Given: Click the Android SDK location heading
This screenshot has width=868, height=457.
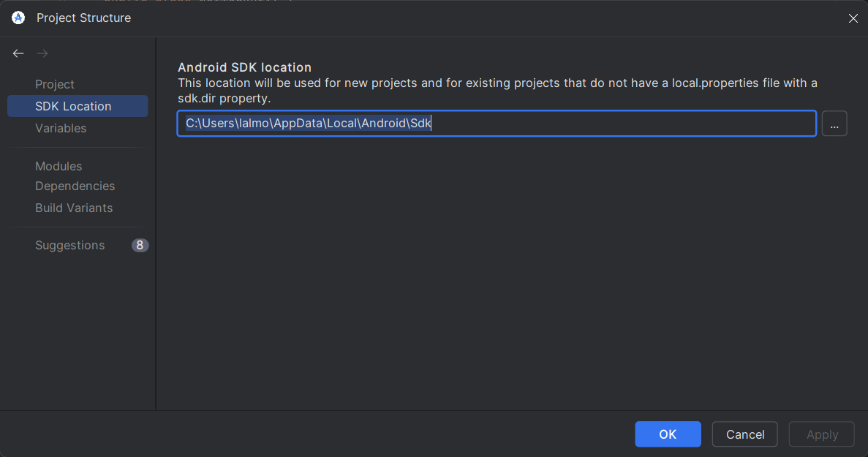Looking at the screenshot, I should (245, 67).
